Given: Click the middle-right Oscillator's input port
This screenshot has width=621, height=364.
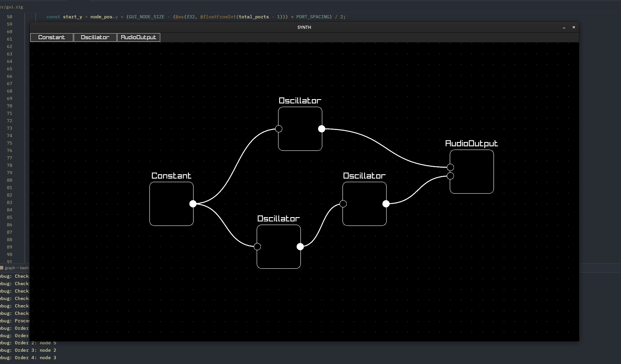Looking at the screenshot, I should [343, 204].
